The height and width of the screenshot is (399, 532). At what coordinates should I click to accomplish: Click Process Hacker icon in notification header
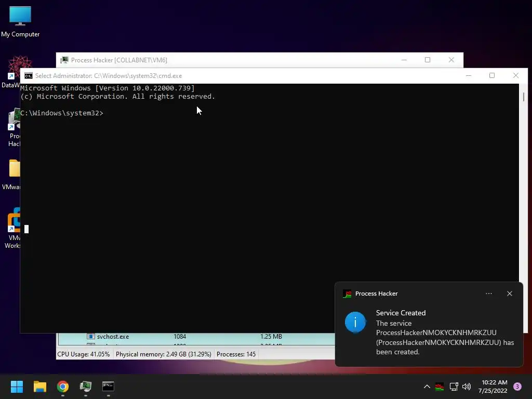tap(347, 294)
